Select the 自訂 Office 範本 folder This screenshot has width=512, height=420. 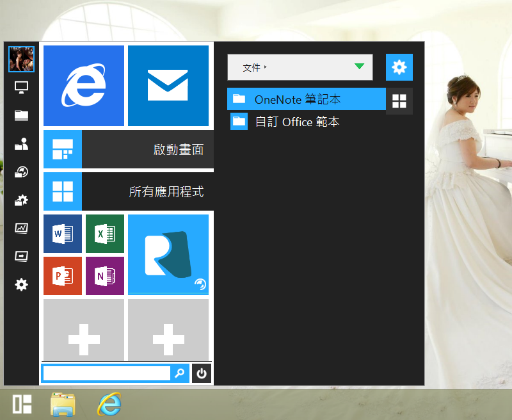tap(307, 122)
